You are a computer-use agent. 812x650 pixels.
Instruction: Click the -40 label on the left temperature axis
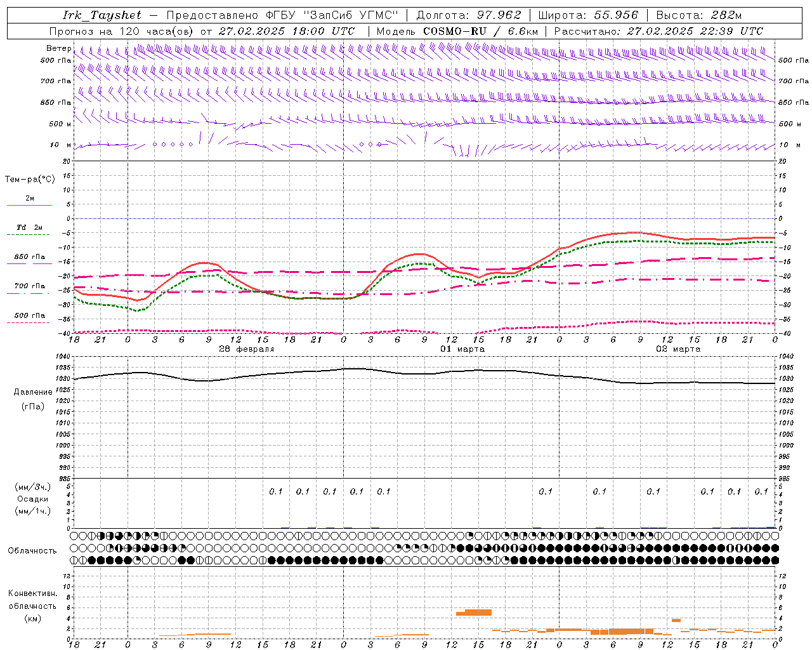(x=65, y=334)
